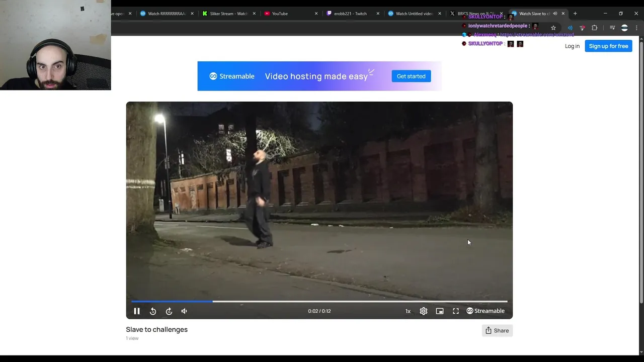Close the Watch Untitled video tab
Image resolution: width=644 pixels, height=362 pixels.
click(x=440, y=14)
